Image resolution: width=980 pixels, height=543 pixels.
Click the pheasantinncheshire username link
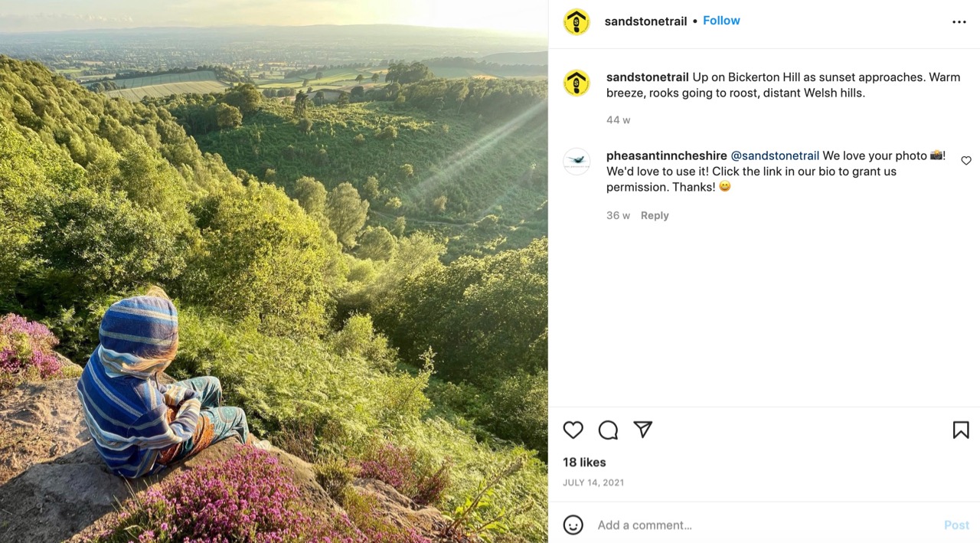coord(666,156)
